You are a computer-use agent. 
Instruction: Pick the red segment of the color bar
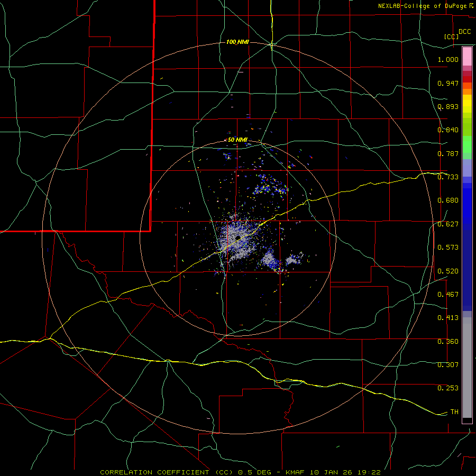(467, 79)
